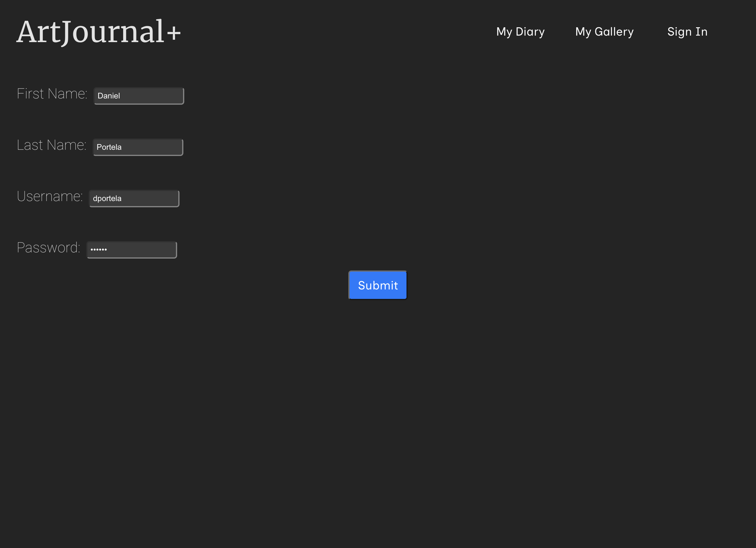Click the Password label text
The height and width of the screenshot is (548, 756).
point(48,248)
